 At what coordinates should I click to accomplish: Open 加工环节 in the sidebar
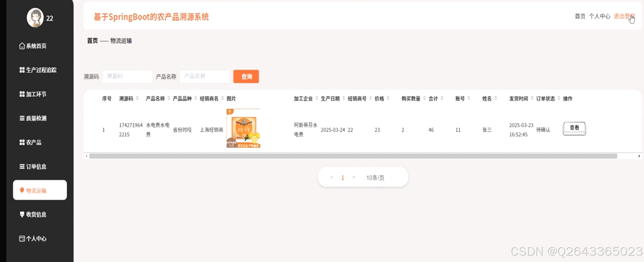tap(33, 94)
